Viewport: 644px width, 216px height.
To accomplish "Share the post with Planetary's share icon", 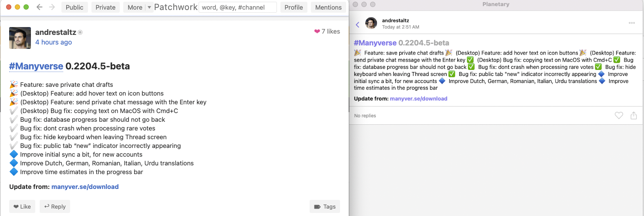I will [634, 116].
